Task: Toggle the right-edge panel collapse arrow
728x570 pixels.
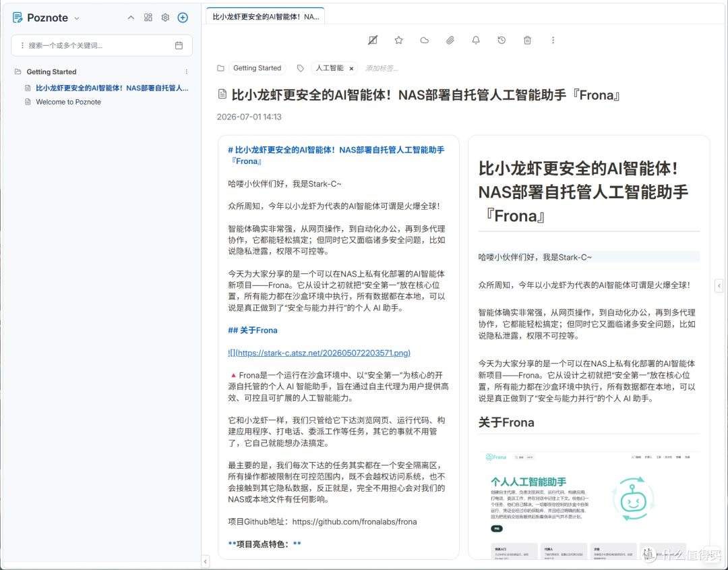Action: tap(719, 286)
